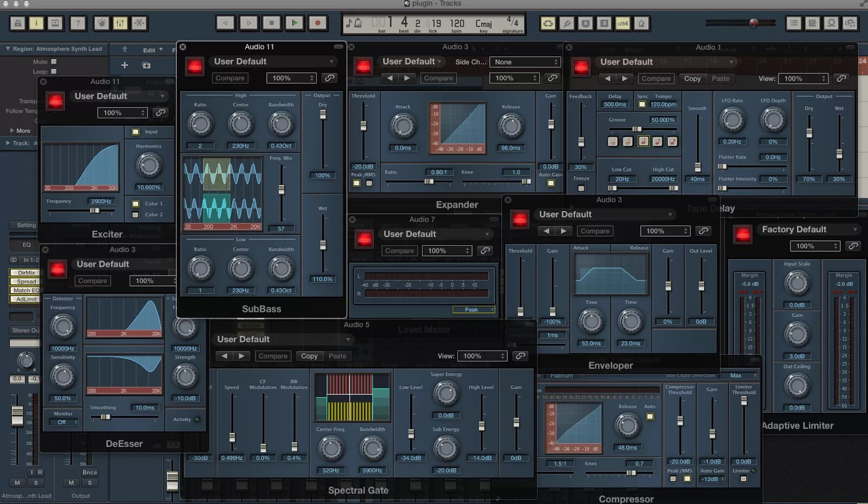Click Copy in the Tape Delay window
The image size is (868, 504).
(692, 79)
